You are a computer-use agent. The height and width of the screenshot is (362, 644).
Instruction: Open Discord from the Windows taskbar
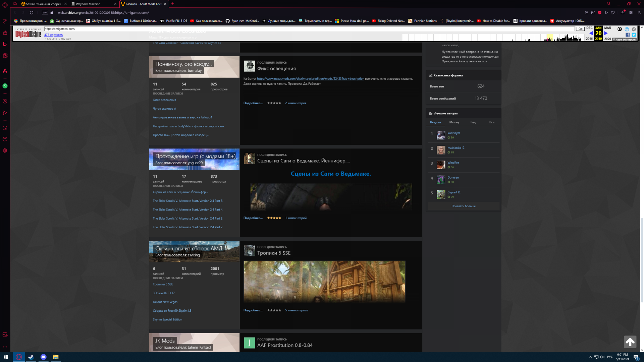tap(43, 357)
